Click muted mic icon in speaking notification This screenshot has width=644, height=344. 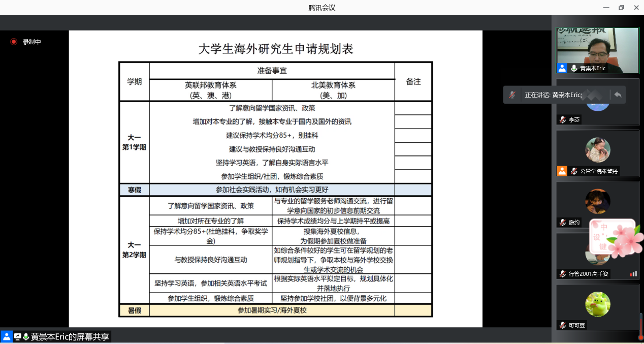tap(512, 95)
